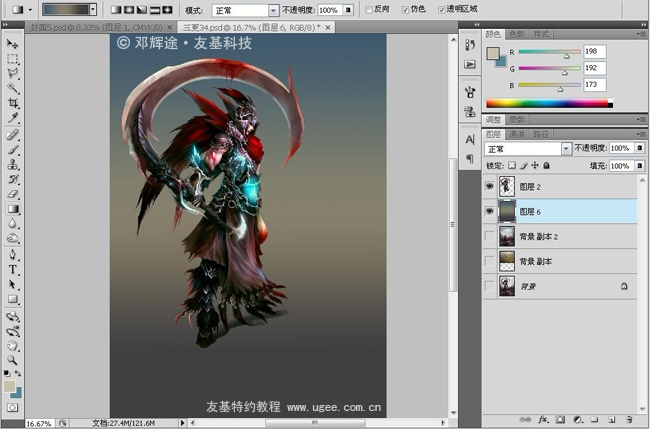Select the Crop tool
Viewport: 650px width, 429px height.
12,103
